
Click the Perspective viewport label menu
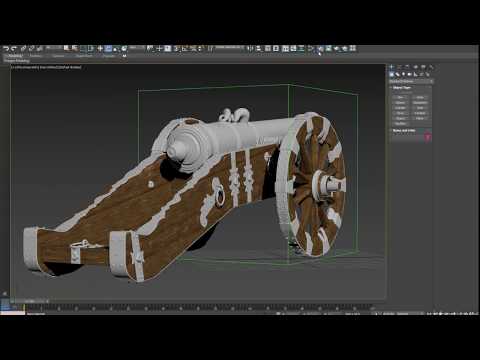27,67
